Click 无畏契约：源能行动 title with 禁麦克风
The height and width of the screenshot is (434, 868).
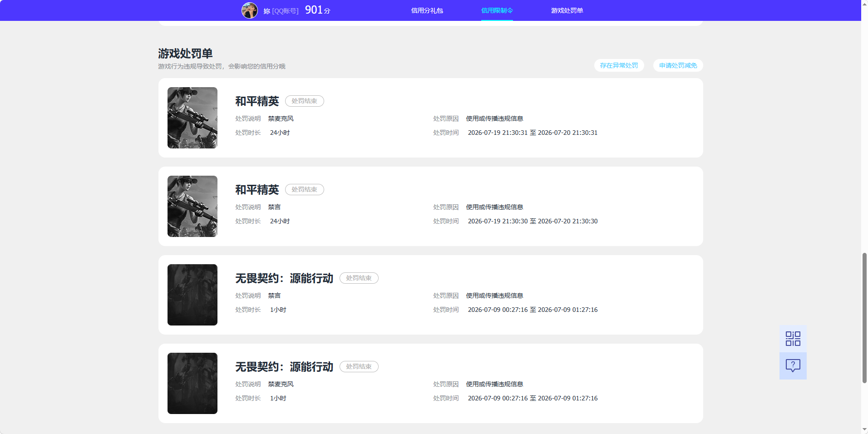pos(284,367)
